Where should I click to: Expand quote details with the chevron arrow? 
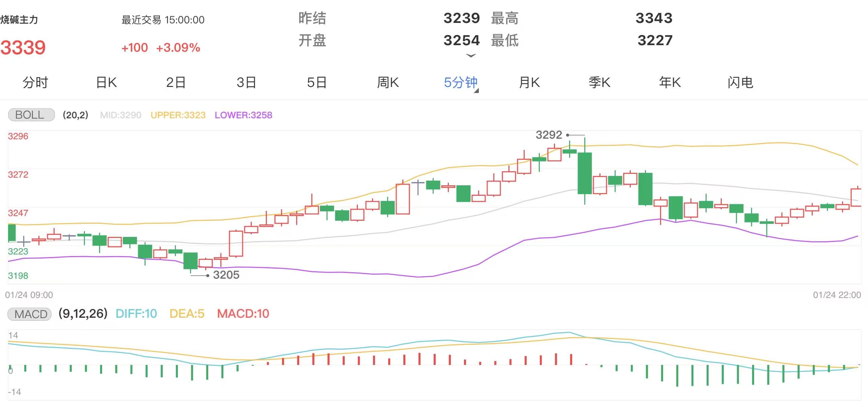point(471,56)
